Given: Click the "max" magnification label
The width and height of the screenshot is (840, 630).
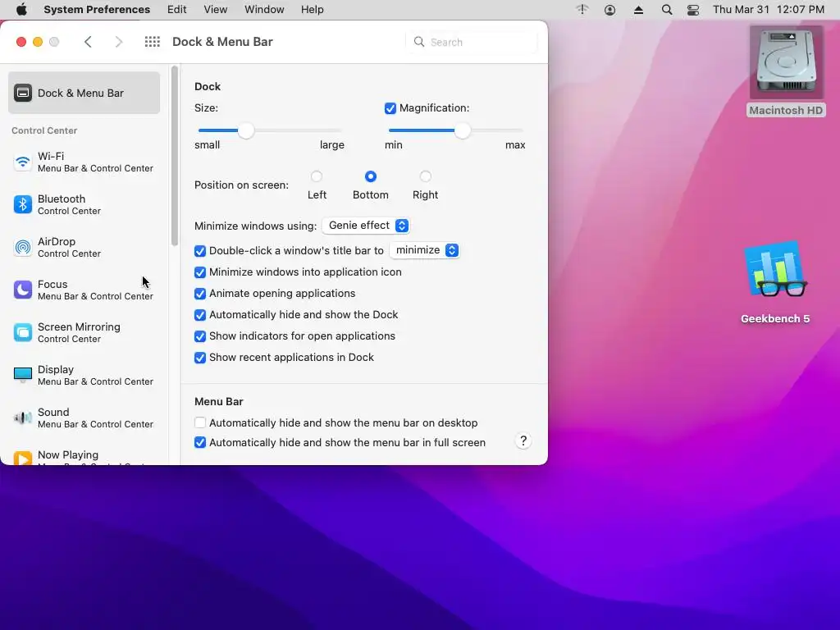Looking at the screenshot, I should 515,145.
